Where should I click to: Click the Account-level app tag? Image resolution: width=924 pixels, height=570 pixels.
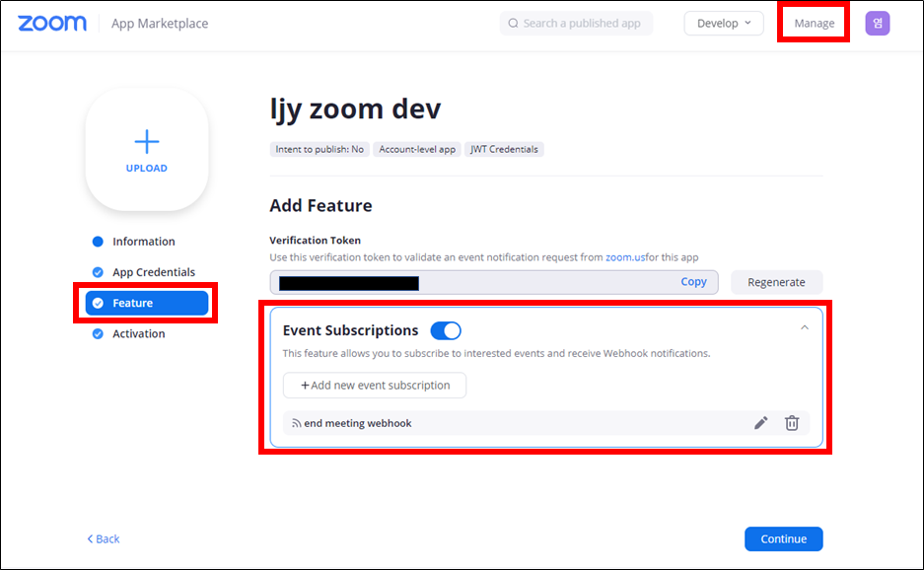pyautogui.click(x=417, y=149)
